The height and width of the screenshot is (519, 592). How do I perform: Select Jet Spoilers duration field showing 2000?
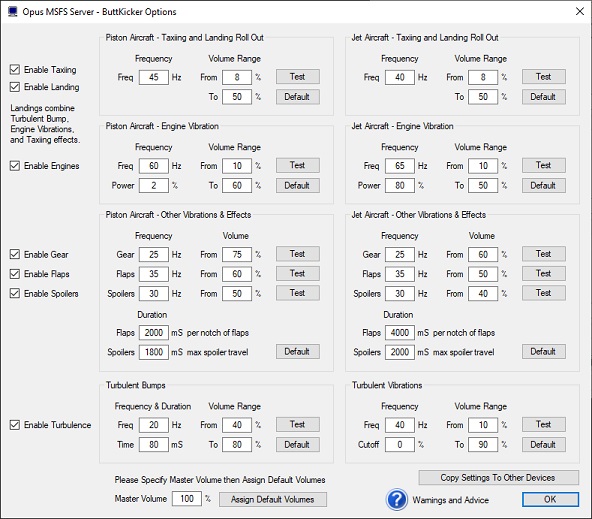point(400,352)
